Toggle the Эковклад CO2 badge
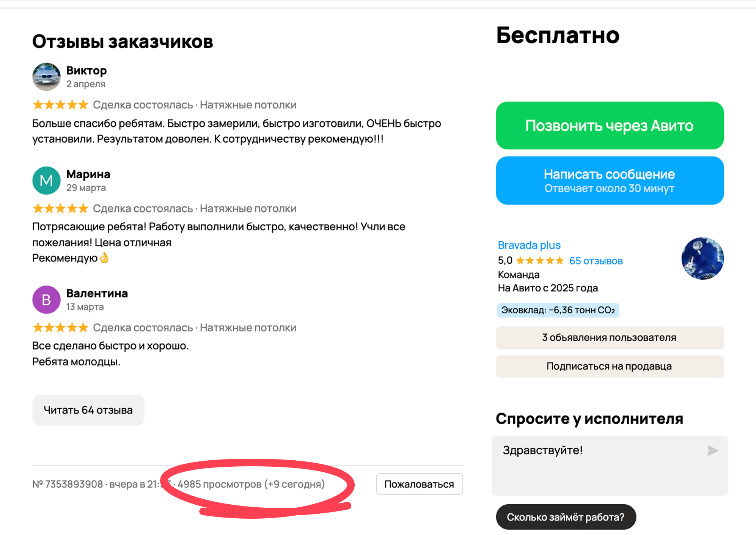756x535 pixels. tap(558, 310)
